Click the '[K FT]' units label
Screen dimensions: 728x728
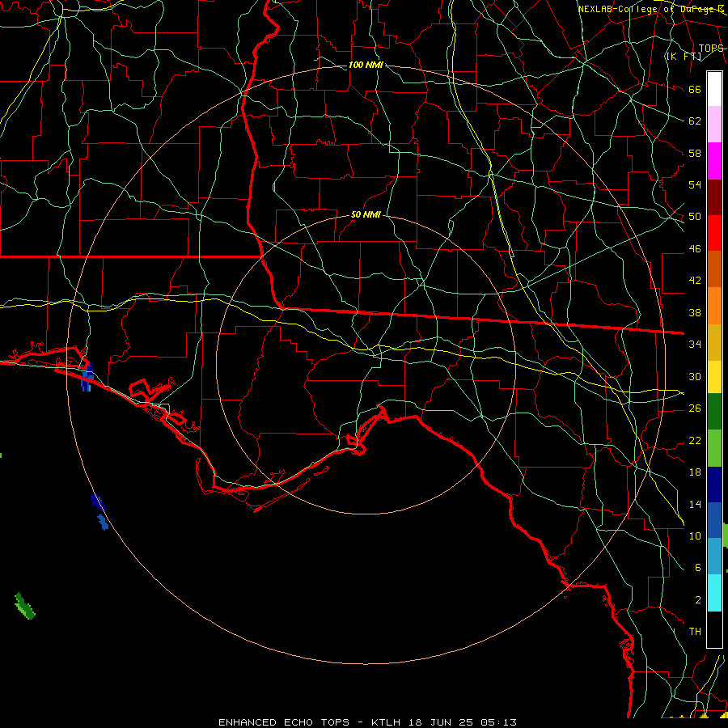684,57
